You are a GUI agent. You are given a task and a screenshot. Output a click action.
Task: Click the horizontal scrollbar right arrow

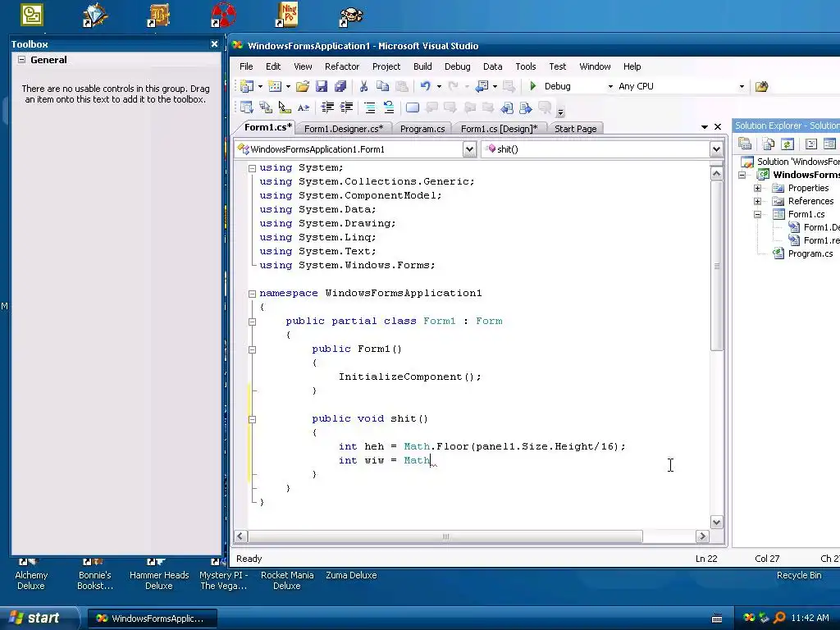(x=702, y=536)
